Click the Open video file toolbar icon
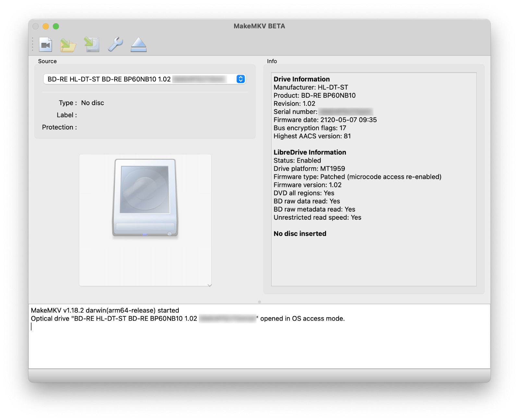519x420 pixels. 45,44
